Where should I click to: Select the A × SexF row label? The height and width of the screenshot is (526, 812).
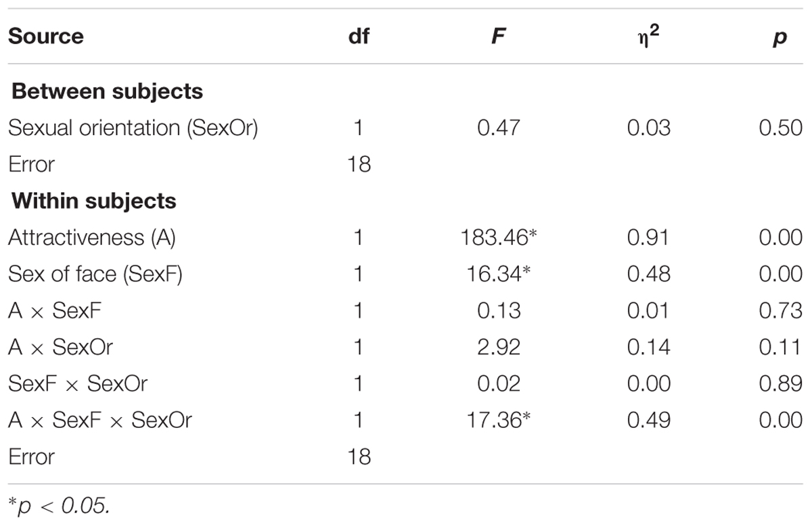click(x=56, y=310)
